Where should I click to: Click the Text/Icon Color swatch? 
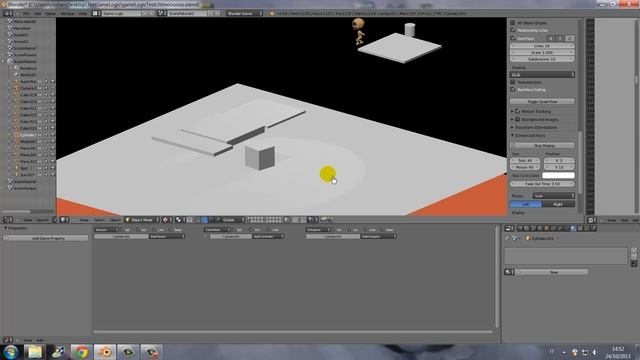(558, 176)
